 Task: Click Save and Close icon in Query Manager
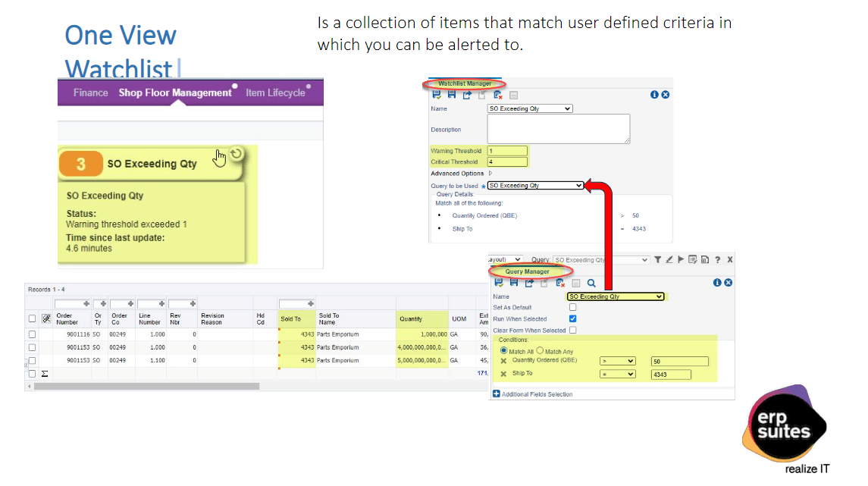pos(499,283)
